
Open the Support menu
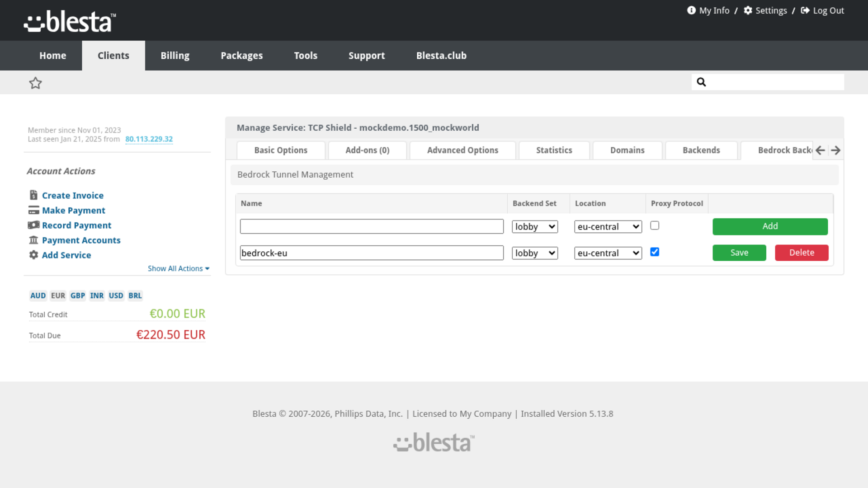tap(367, 56)
